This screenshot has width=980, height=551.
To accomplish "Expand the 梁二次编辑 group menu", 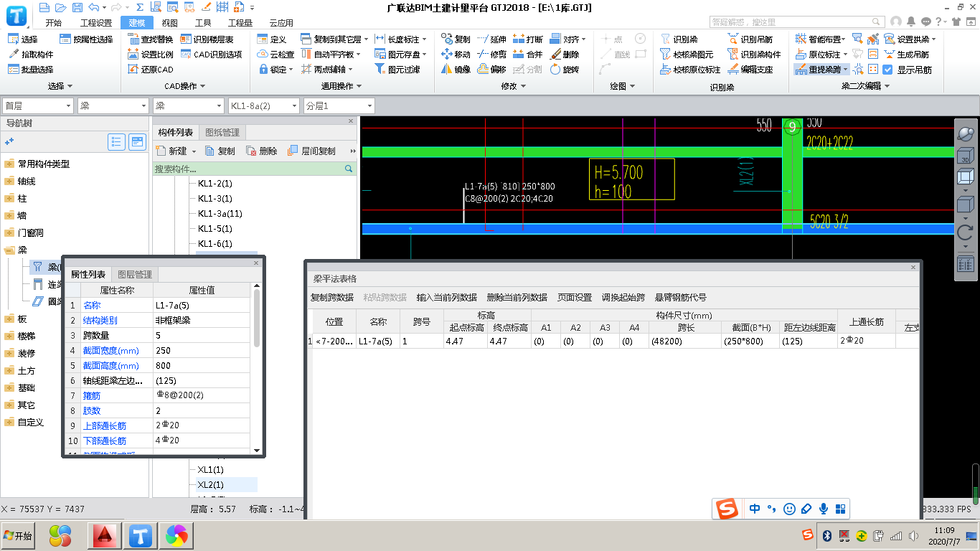I will pyautogui.click(x=864, y=86).
